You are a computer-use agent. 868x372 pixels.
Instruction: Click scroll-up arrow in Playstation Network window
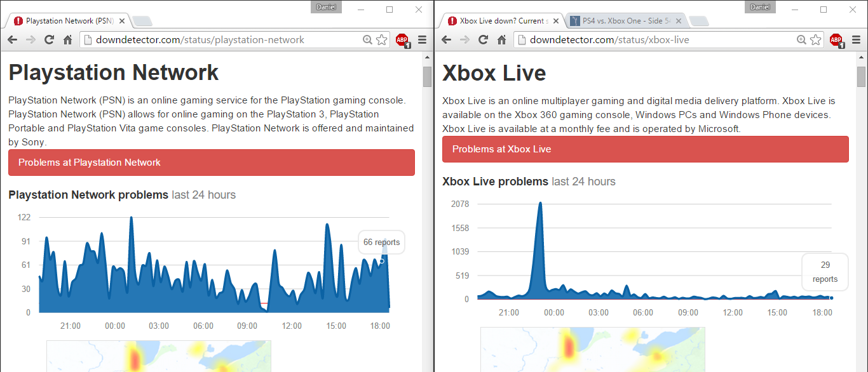click(427, 58)
